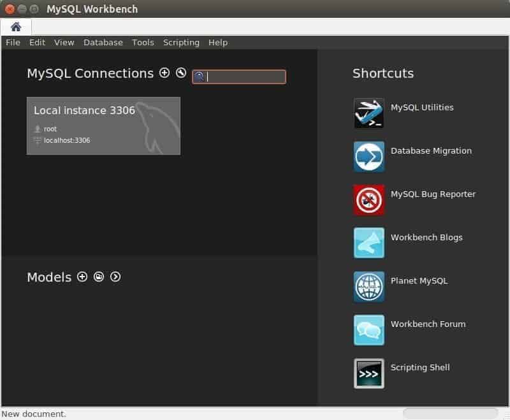
Task: Open the Planet MySQL globe icon
Action: [369, 286]
